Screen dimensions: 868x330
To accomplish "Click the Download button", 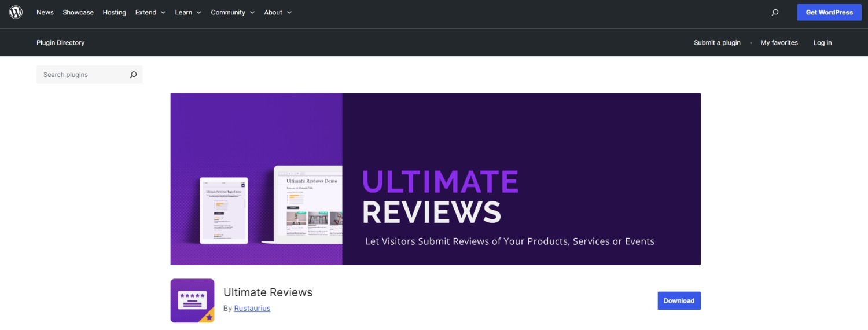I will (x=679, y=300).
